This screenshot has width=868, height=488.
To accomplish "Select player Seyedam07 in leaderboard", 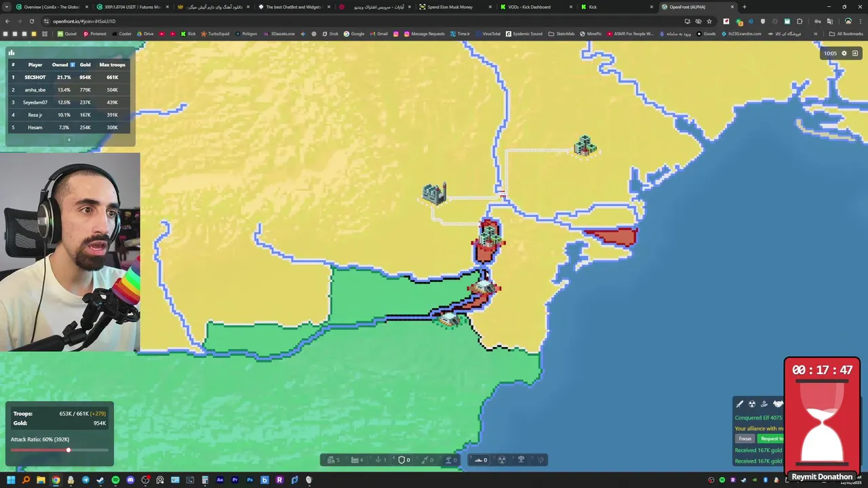I will [35, 102].
